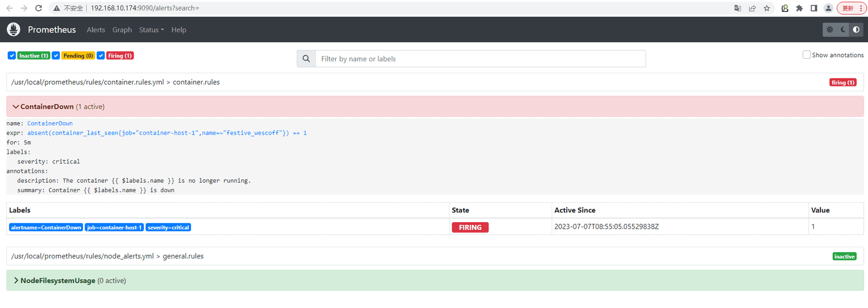Click the Prometheus brand title
Viewport: 868px width, 308px height.
point(52,30)
